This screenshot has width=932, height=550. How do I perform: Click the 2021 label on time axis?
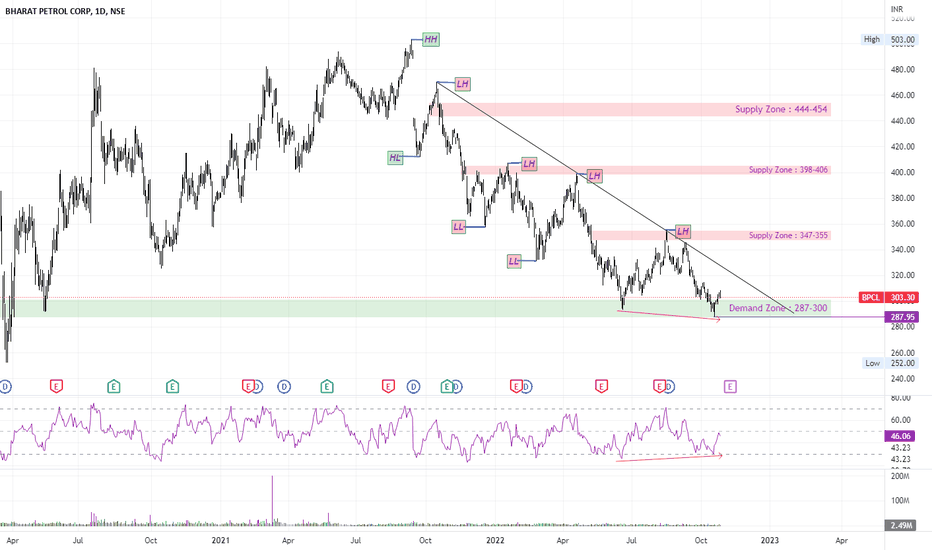[220, 540]
